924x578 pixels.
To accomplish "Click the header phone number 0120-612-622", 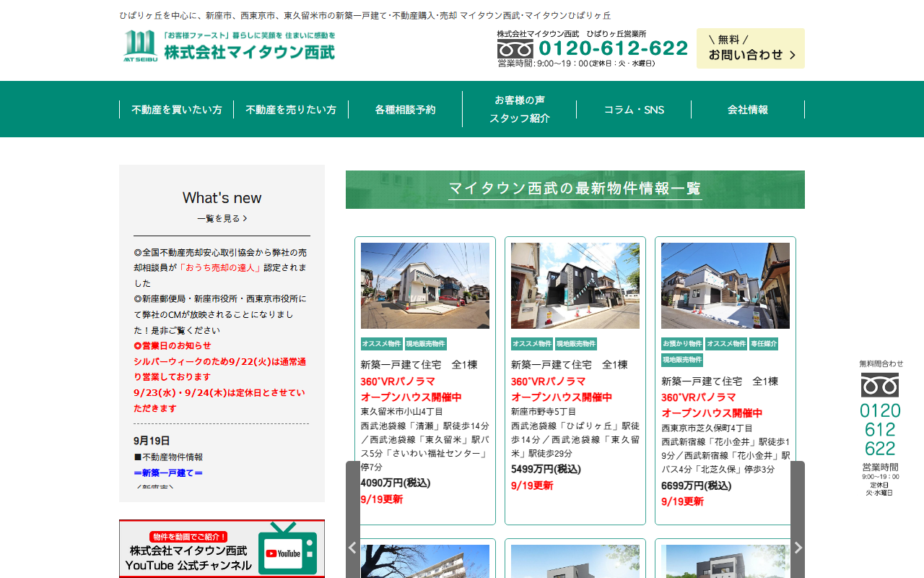I will coord(614,48).
